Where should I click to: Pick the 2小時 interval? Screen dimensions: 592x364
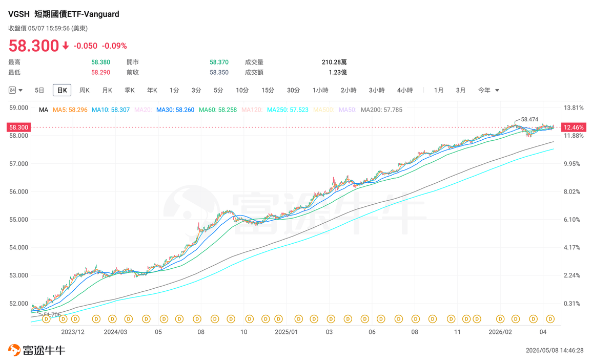pyautogui.click(x=349, y=90)
